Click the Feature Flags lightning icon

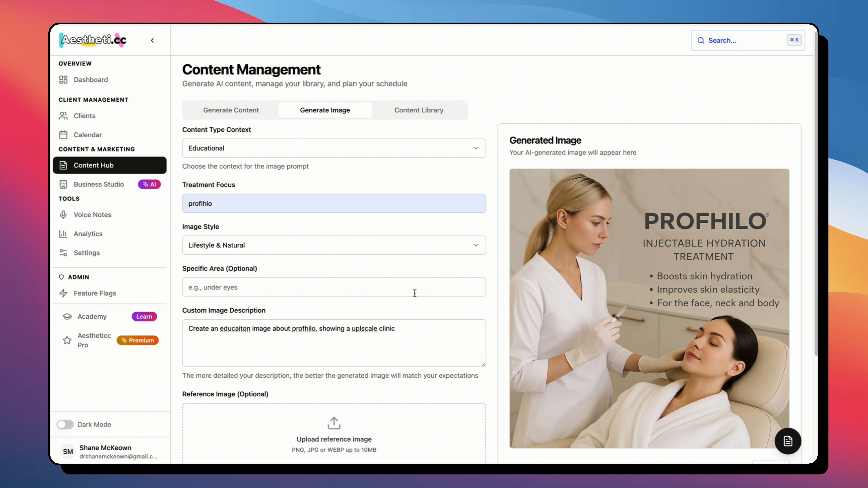pos(63,293)
